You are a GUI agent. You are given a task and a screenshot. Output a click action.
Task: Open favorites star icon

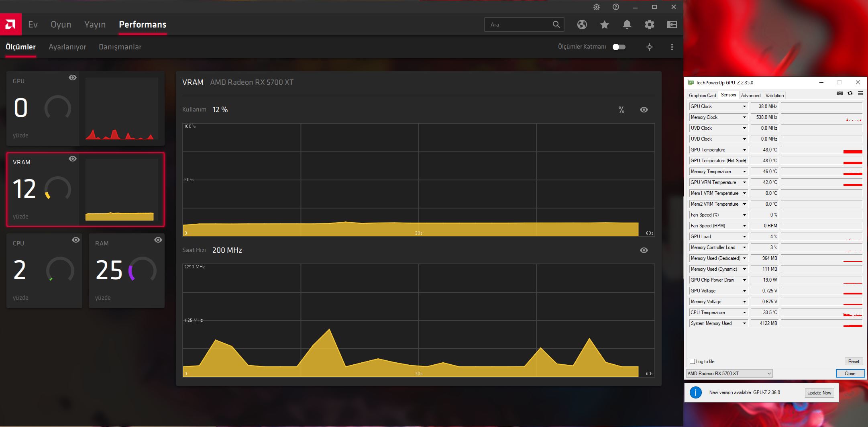(605, 25)
